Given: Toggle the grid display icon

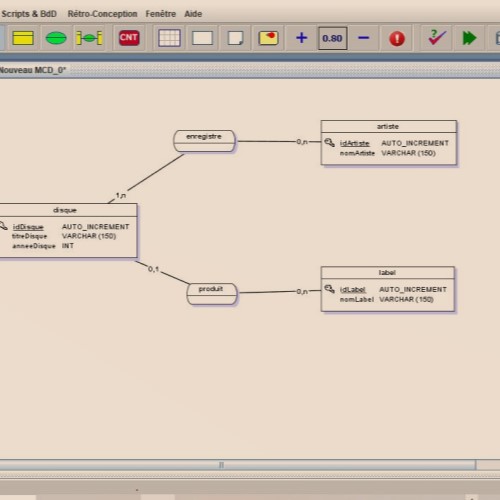Looking at the screenshot, I should pyautogui.click(x=169, y=38).
